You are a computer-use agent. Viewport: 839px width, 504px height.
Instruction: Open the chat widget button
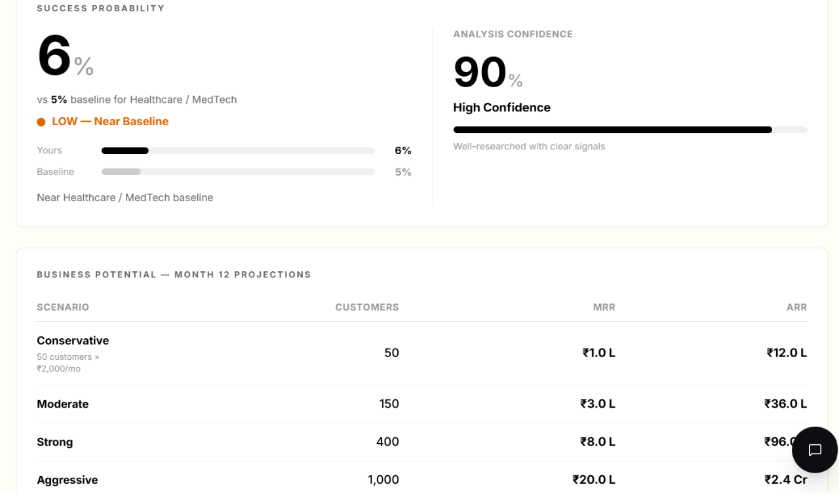815,450
